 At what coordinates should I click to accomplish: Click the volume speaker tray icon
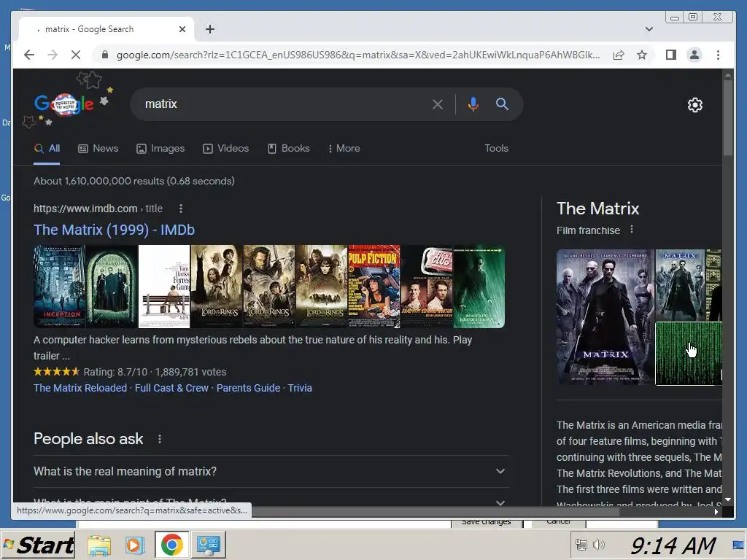point(599,545)
